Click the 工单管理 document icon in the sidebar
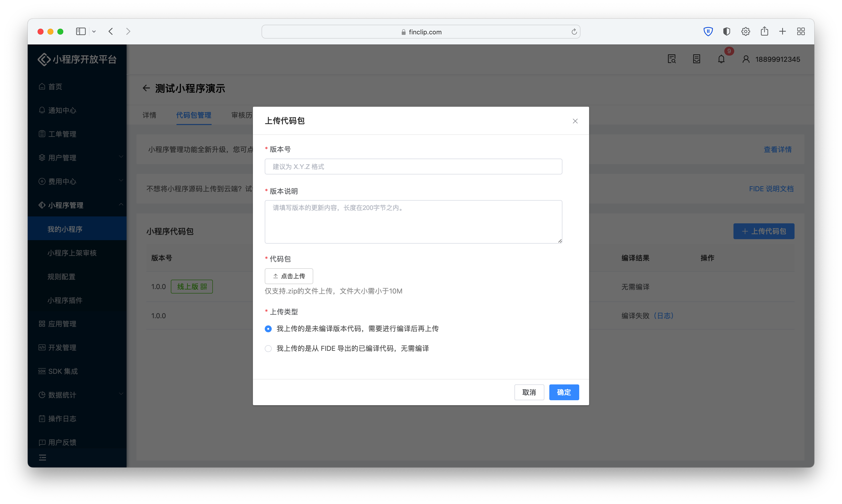The width and height of the screenshot is (842, 504). (42, 134)
